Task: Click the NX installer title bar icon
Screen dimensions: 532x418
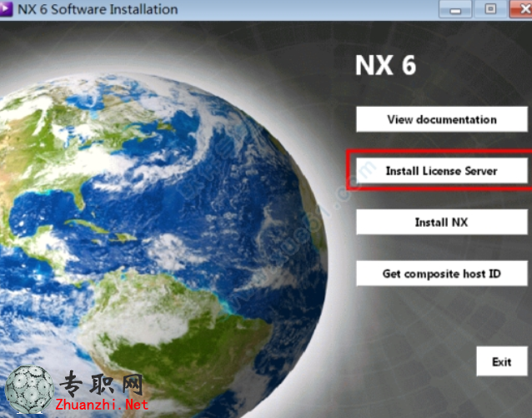Action: click(x=6, y=9)
